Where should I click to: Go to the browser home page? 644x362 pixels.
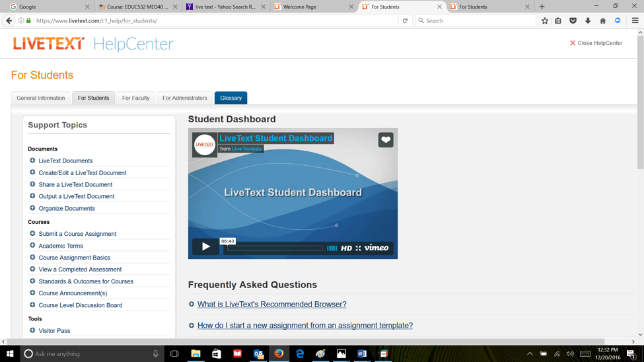point(602,20)
